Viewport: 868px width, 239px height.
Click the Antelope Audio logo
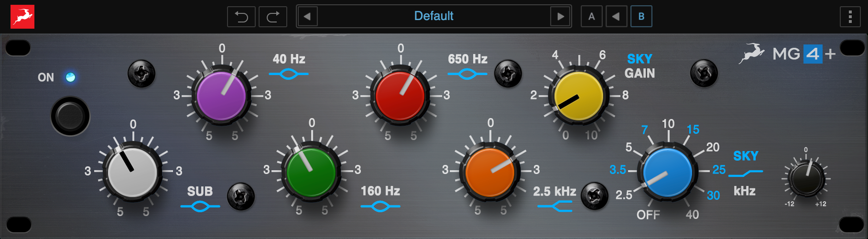coord(22,17)
